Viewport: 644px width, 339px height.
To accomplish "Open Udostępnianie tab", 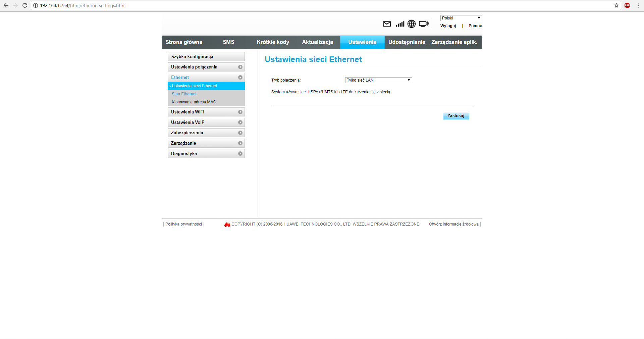I will 407,42.
